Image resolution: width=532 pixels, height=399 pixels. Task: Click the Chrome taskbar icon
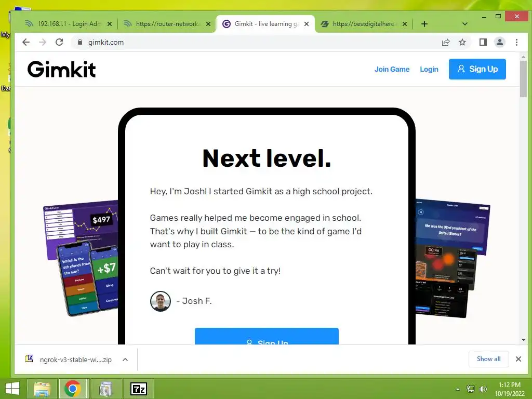[x=73, y=389]
